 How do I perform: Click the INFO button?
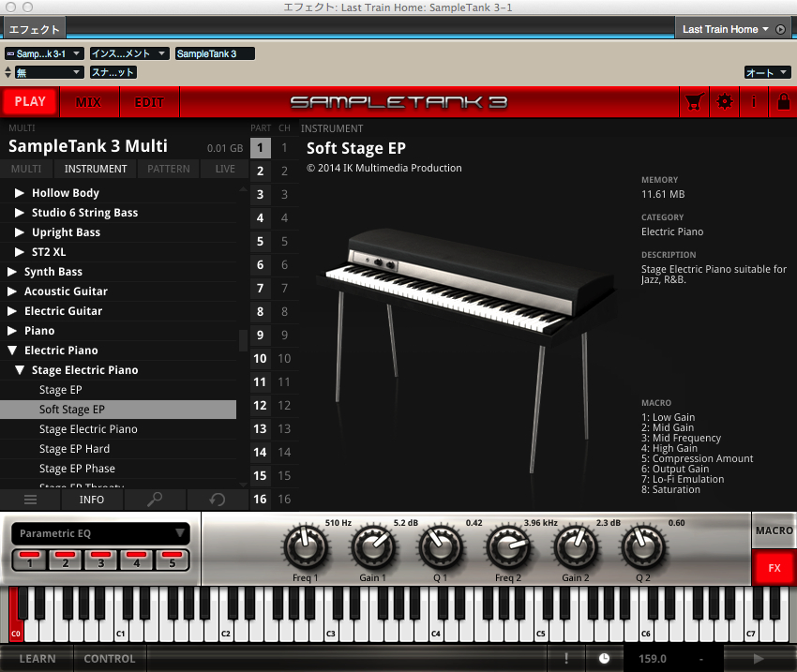point(92,500)
